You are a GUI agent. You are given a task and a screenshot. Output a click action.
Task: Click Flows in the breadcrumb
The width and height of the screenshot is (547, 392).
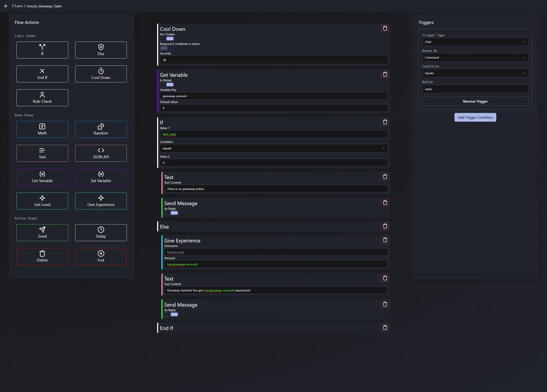tap(17, 6)
